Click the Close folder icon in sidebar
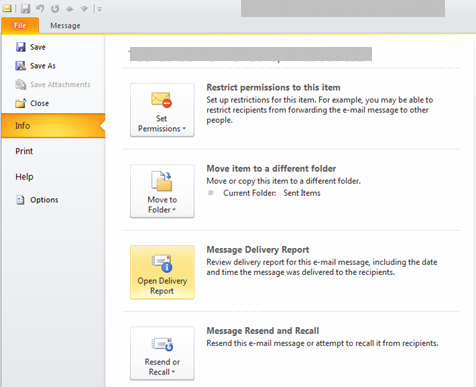 pyautogui.click(x=21, y=103)
